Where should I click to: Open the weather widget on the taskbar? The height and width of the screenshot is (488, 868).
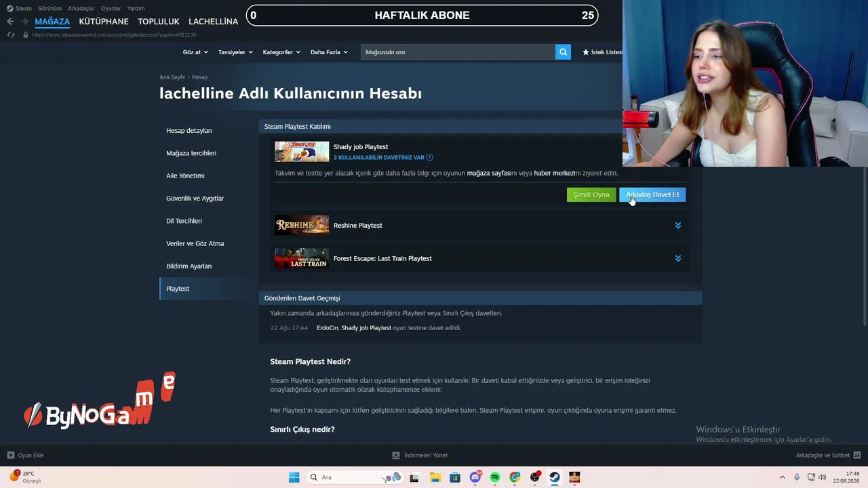[26, 477]
